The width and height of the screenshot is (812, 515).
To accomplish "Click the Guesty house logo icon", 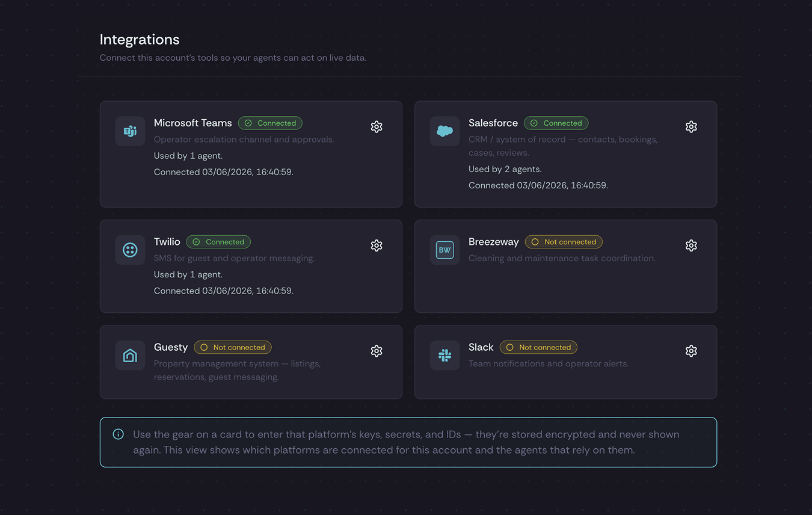I will pos(130,355).
